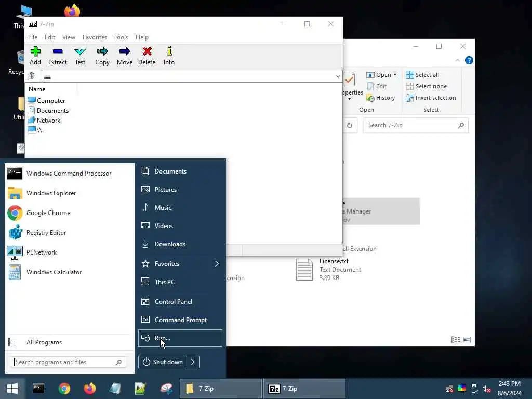Viewport: 532px width, 399px height.
Task: Click the Search programs and files box
Action: tap(69, 362)
